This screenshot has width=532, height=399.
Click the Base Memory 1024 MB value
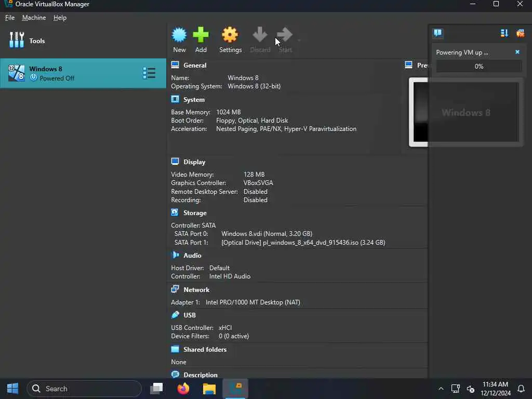coord(229,112)
